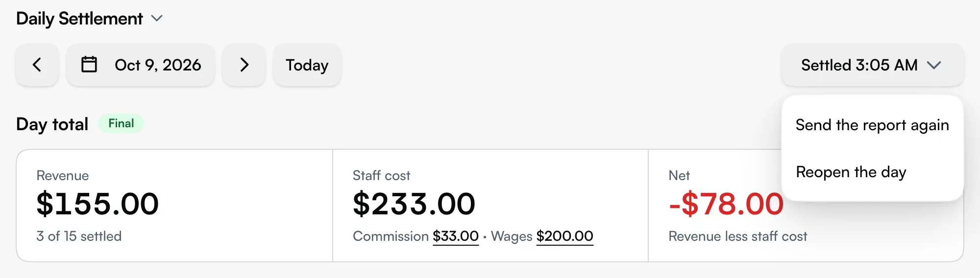Go to the previous day arrow
The height and width of the screenshot is (278, 980).
[37, 65]
